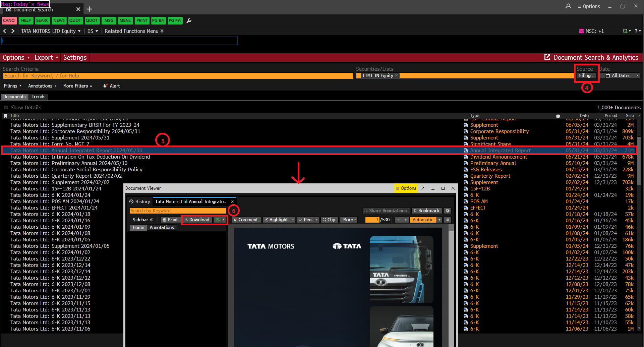Open the Options dropdown on the red bar
644x347 pixels.
16,57
